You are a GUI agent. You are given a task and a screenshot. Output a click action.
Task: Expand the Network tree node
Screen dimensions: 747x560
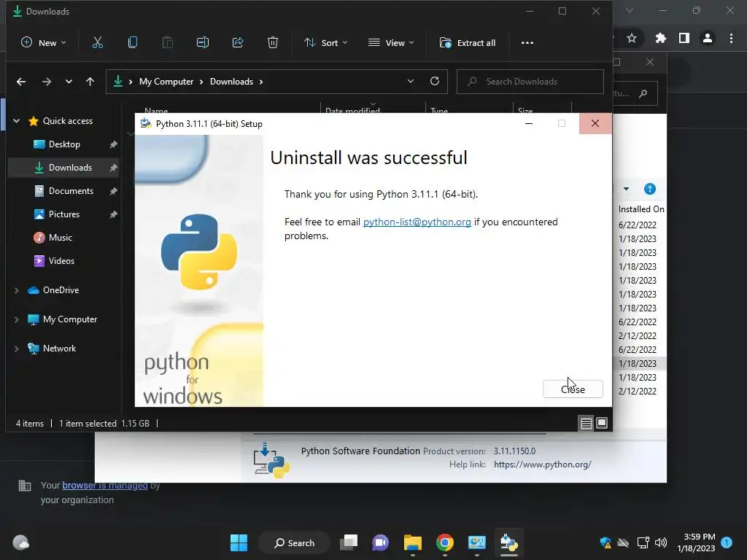pos(16,348)
